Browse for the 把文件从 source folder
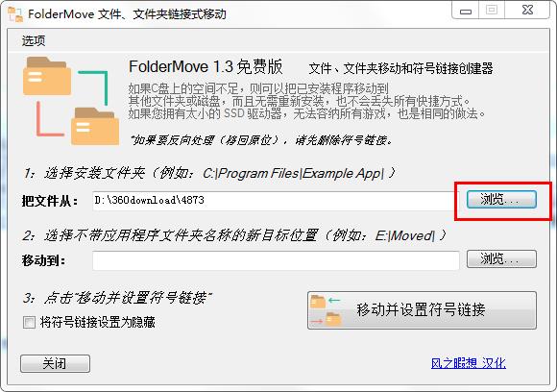Screen dimensions: 557x392 coord(501,200)
